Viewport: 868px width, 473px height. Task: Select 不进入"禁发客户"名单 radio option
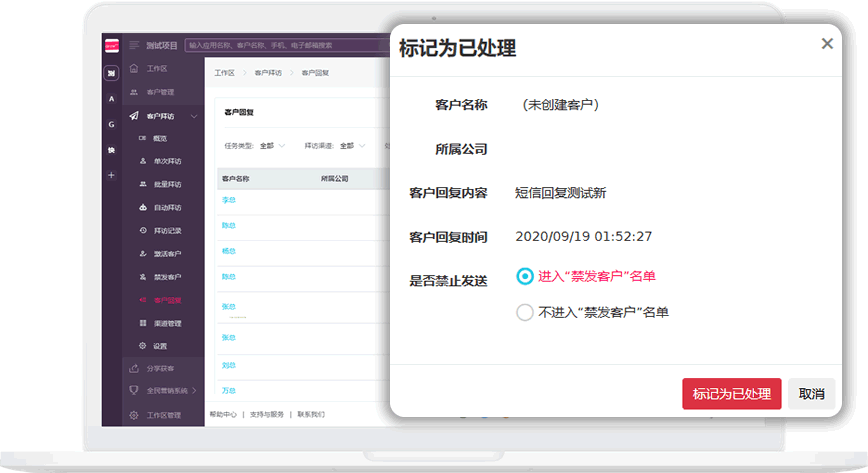tap(525, 312)
